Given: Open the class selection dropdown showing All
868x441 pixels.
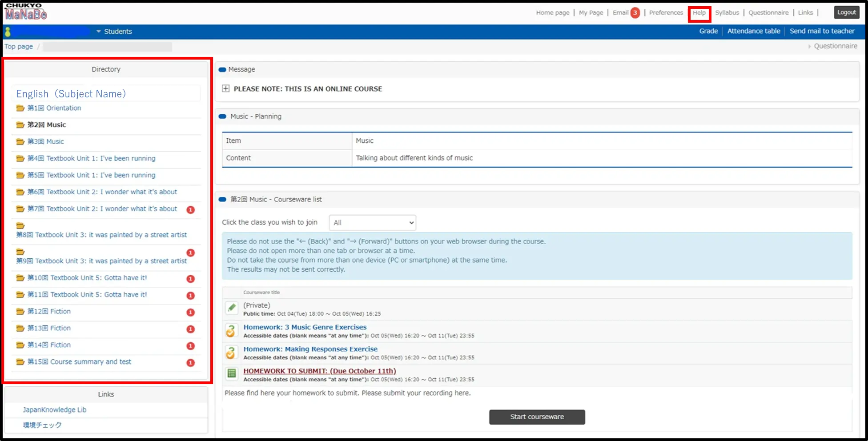Looking at the screenshot, I should [373, 223].
